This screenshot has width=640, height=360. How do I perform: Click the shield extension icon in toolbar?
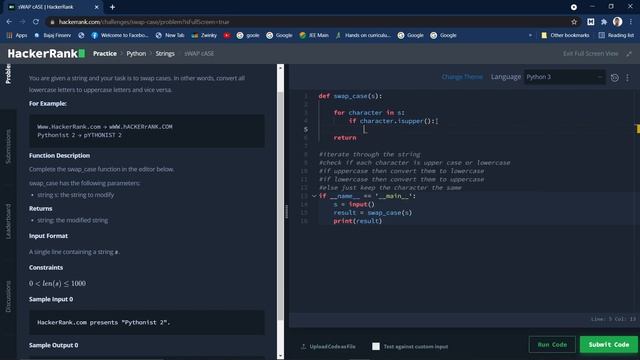click(x=590, y=22)
